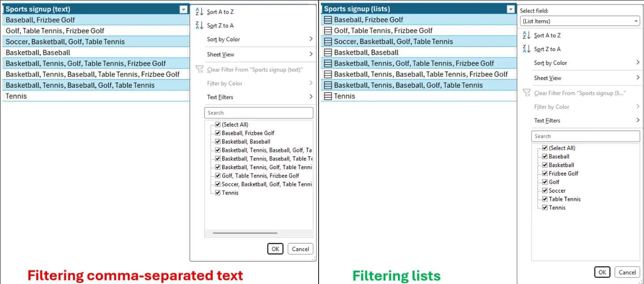The width and height of the screenshot is (644, 284).
Task: Click Sort Z to A icon in lists filter menu
Action: coord(527,49)
